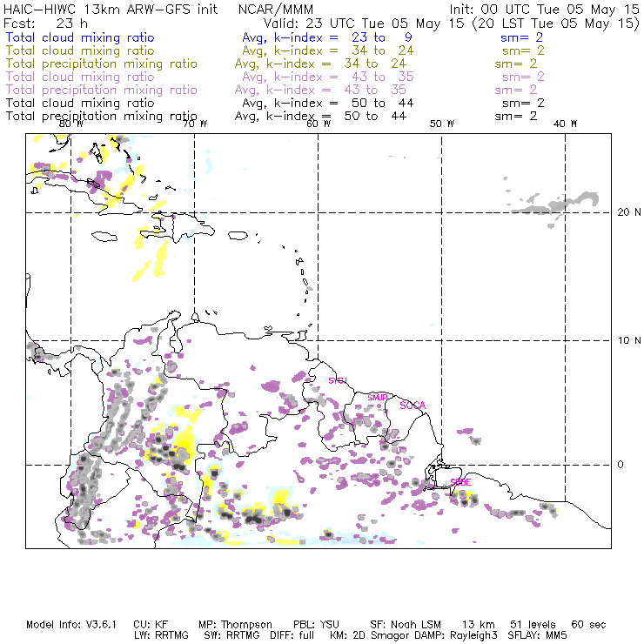Click the '51 levels' footer entry
This screenshot has height=644, width=644.
[x=533, y=625]
